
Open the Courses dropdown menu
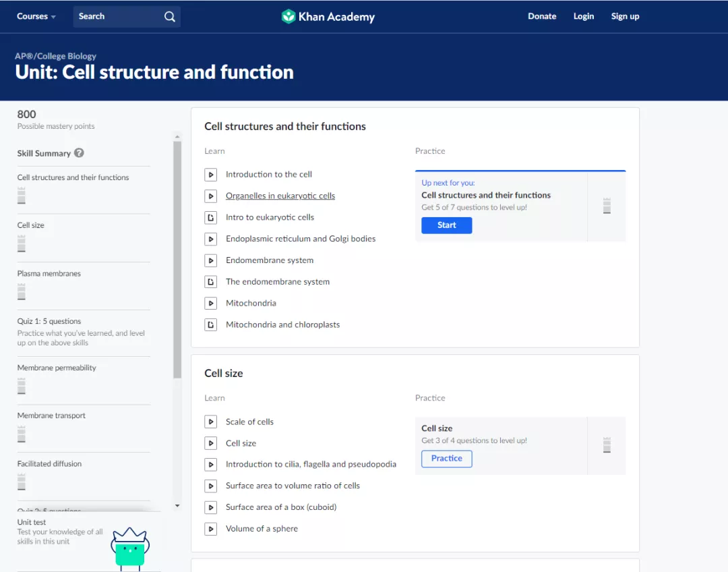(36, 17)
